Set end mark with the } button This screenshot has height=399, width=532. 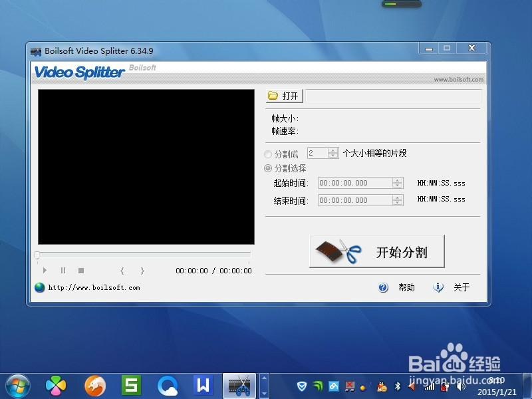[142, 271]
